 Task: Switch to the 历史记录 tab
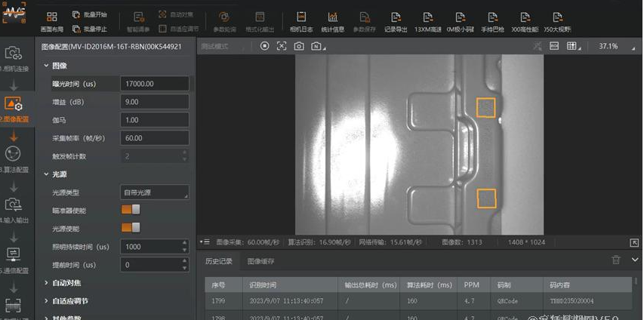(x=219, y=261)
